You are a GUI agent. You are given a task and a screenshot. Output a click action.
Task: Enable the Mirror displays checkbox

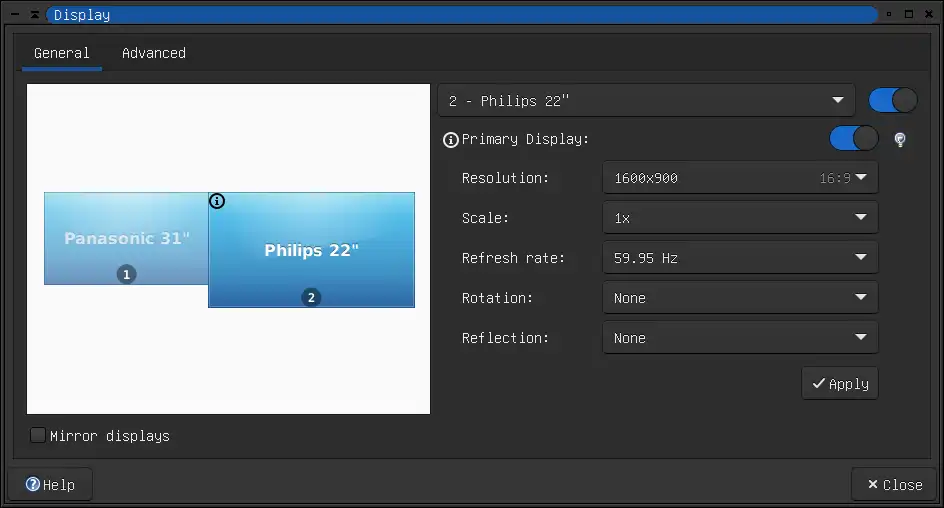(38, 435)
